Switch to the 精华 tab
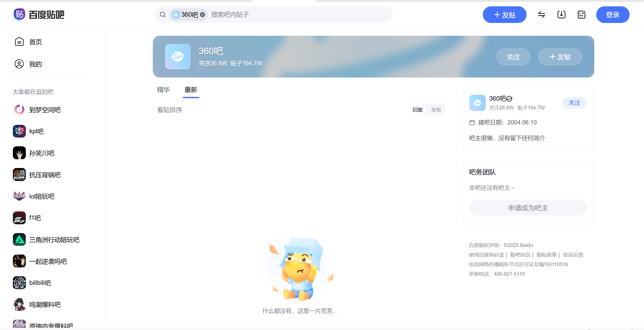The width and height of the screenshot is (644, 330). (x=163, y=90)
